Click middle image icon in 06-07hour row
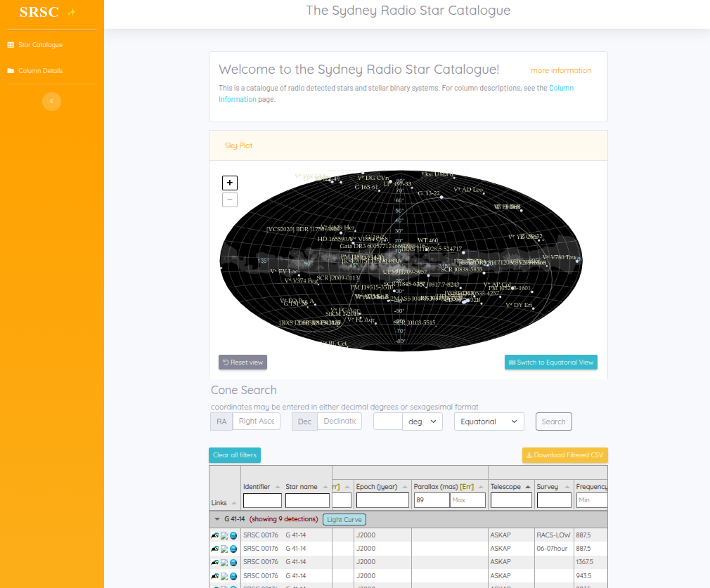 (x=224, y=549)
